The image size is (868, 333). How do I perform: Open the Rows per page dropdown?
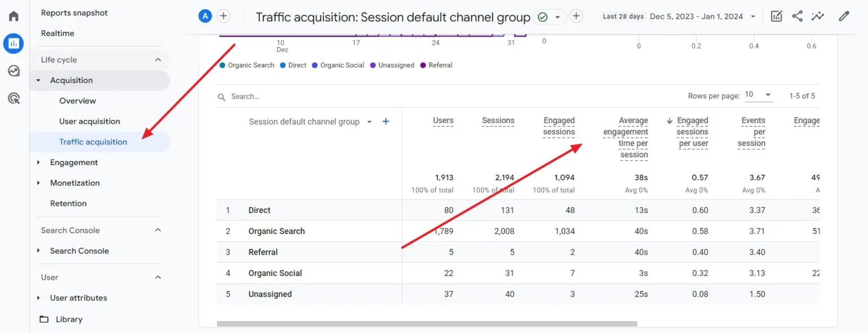(758, 96)
